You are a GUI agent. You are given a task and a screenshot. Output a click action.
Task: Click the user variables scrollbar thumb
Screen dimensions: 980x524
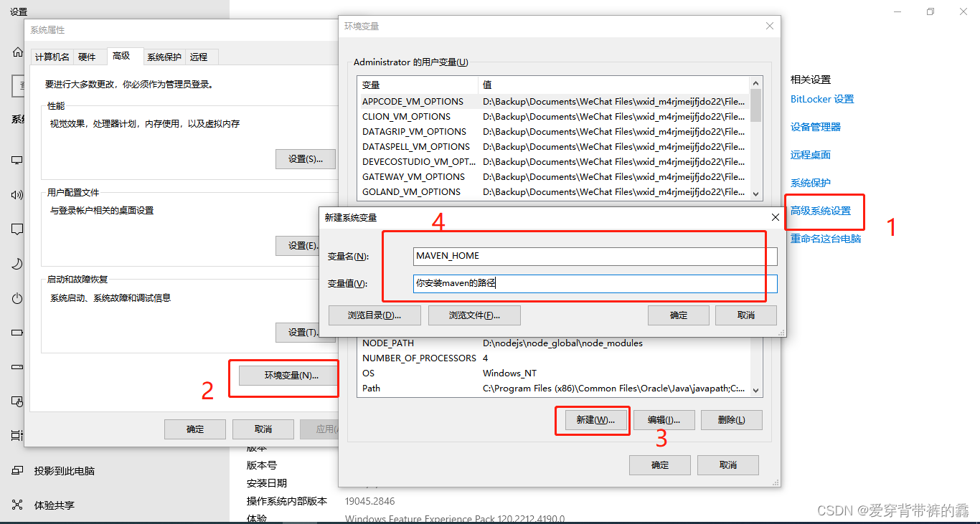[755, 106]
